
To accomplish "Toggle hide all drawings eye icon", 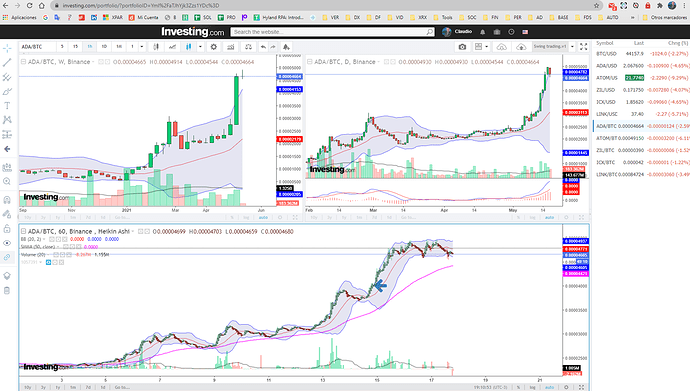I will pos(7,243).
